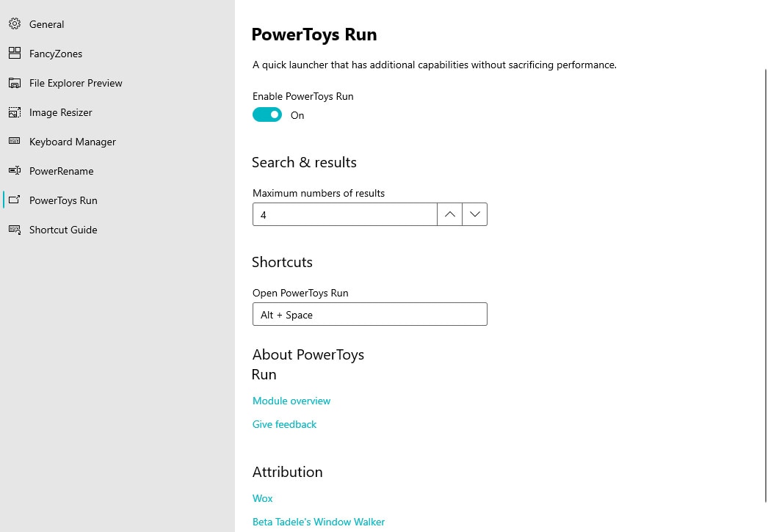Navigate to the Shortcut Guide page
This screenshot has width=768, height=532.
(x=63, y=229)
